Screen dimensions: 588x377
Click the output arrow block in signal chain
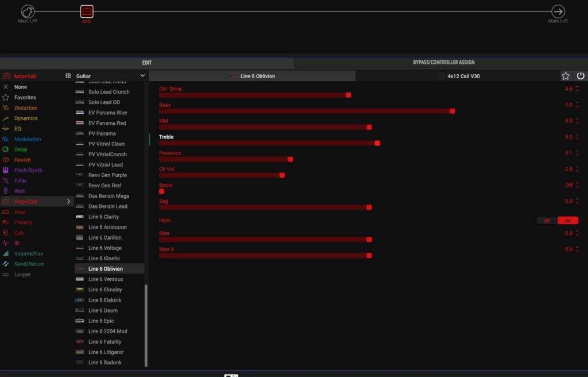click(558, 11)
